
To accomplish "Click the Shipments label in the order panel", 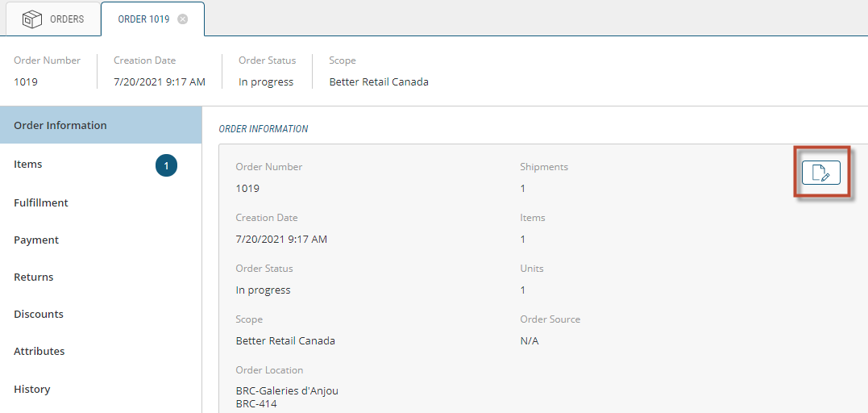I will click(x=544, y=167).
